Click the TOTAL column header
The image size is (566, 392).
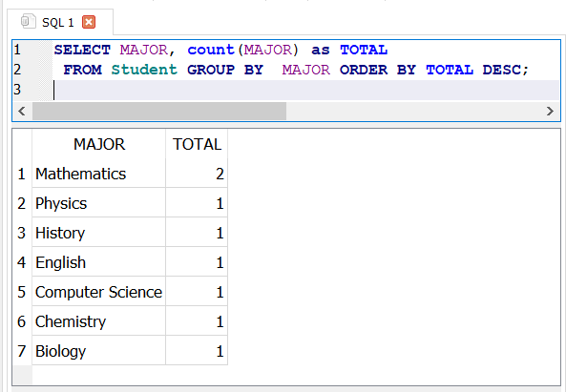point(197,144)
